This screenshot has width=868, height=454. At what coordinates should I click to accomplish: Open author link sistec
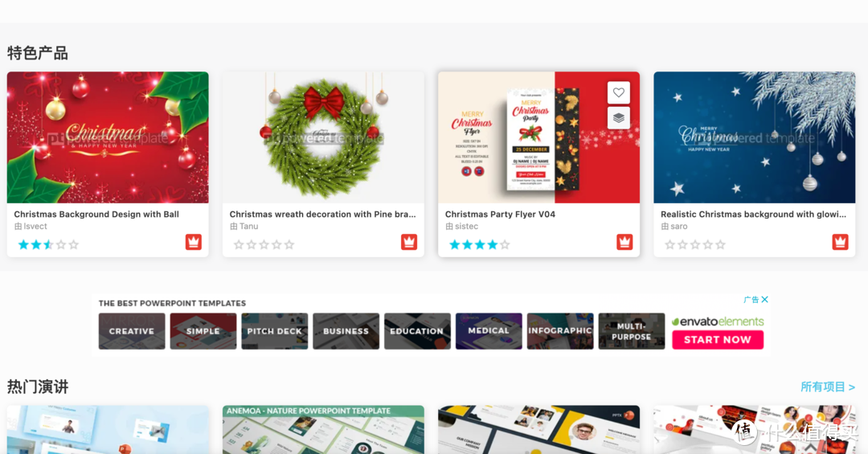pyautogui.click(x=467, y=227)
